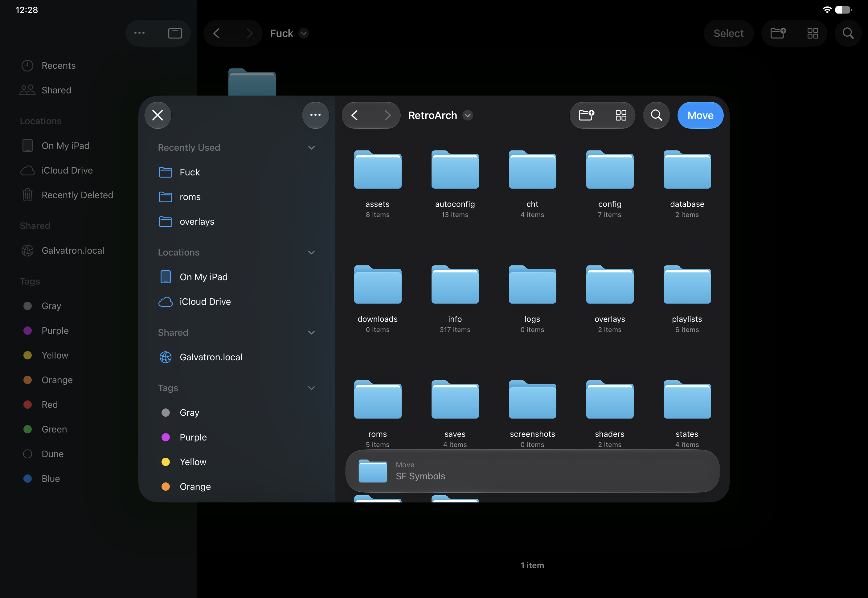Go back in Files window navigation

coord(216,33)
